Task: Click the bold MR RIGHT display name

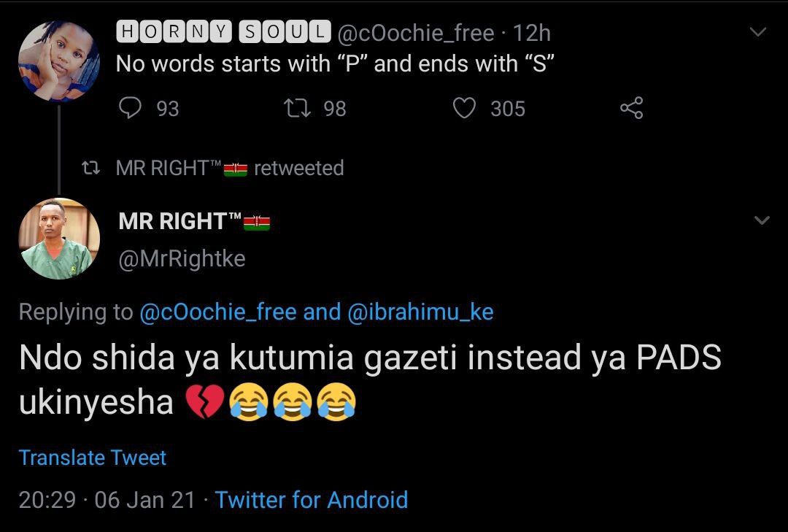Action: (x=173, y=221)
